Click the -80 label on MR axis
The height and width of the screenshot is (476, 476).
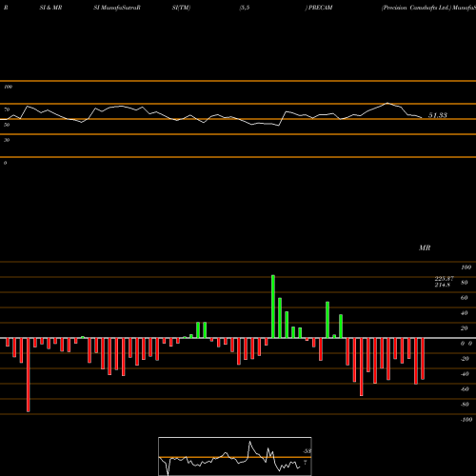465,405
